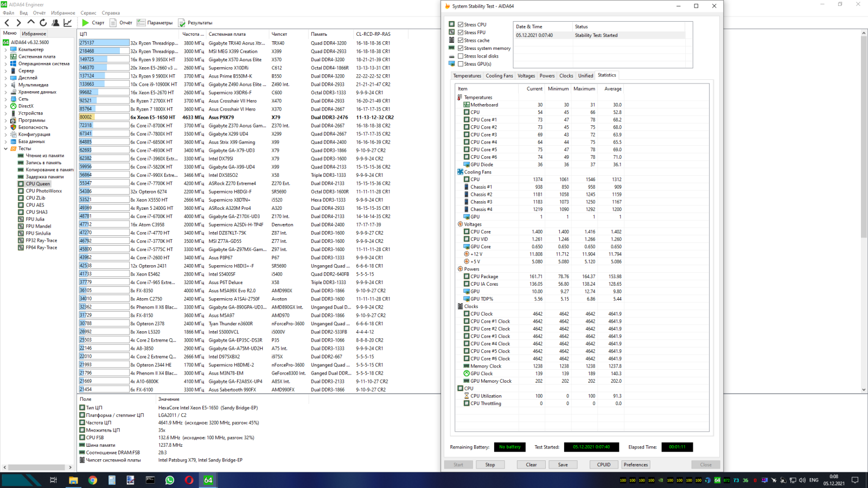
Task: Click the user silhouette toolbar icon
Action: point(55,23)
